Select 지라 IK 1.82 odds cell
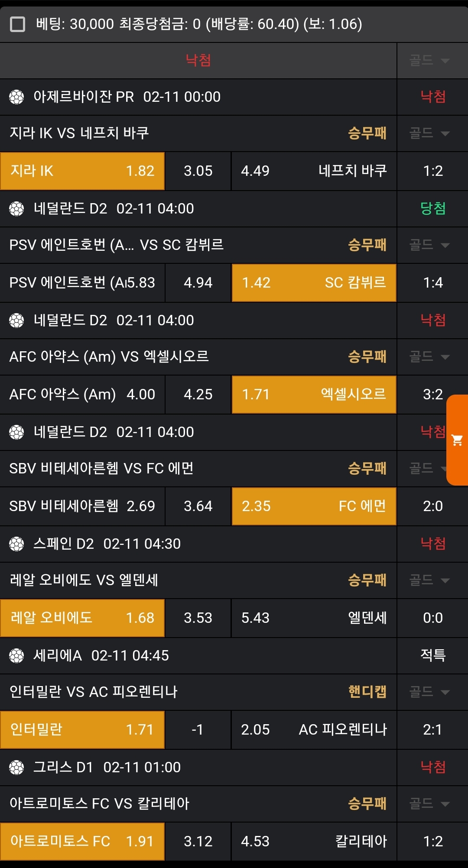 pyautogui.click(x=82, y=171)
